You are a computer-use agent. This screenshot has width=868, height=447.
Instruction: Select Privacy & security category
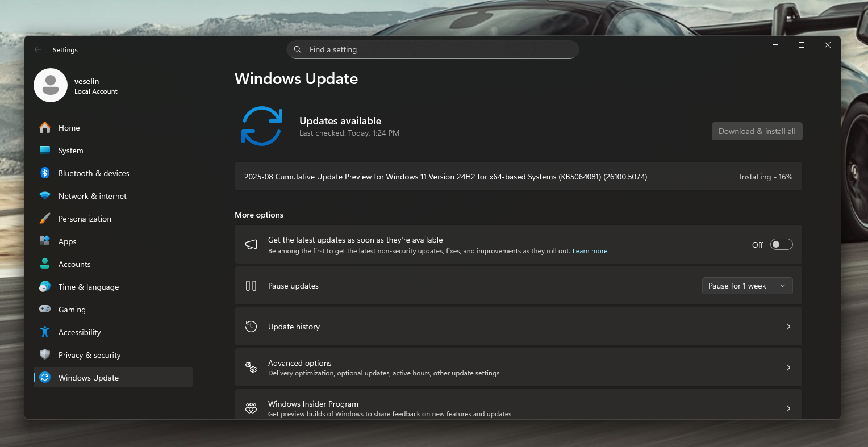coord(113,355)
